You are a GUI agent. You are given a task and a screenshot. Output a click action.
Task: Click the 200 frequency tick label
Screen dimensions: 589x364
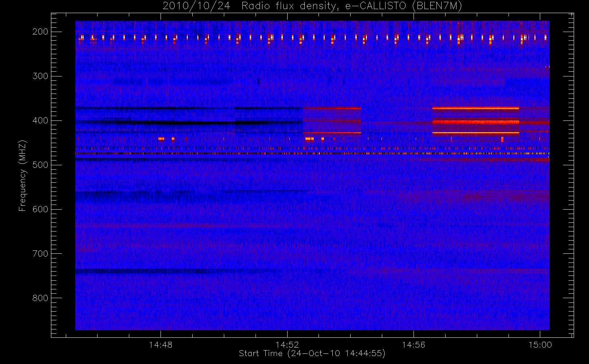40,32
